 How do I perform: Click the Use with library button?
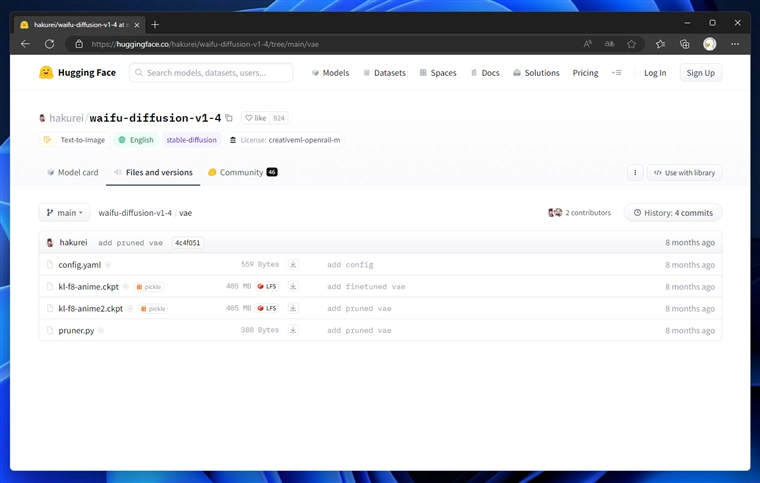[684, 172]
